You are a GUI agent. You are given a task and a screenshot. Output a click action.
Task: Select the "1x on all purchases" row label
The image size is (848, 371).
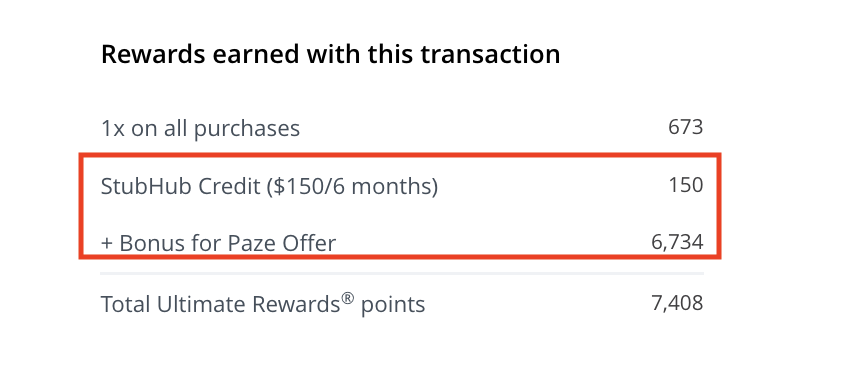pyautogui.click(x=200, y=129)
